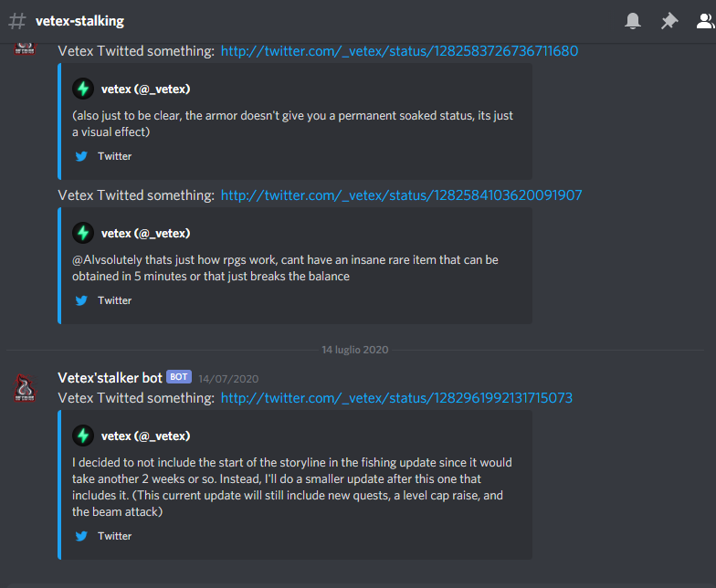Click the vetex-stalking channel hashtag icon
The width and height of the screenshot is (716, 588).
(17, 21)
